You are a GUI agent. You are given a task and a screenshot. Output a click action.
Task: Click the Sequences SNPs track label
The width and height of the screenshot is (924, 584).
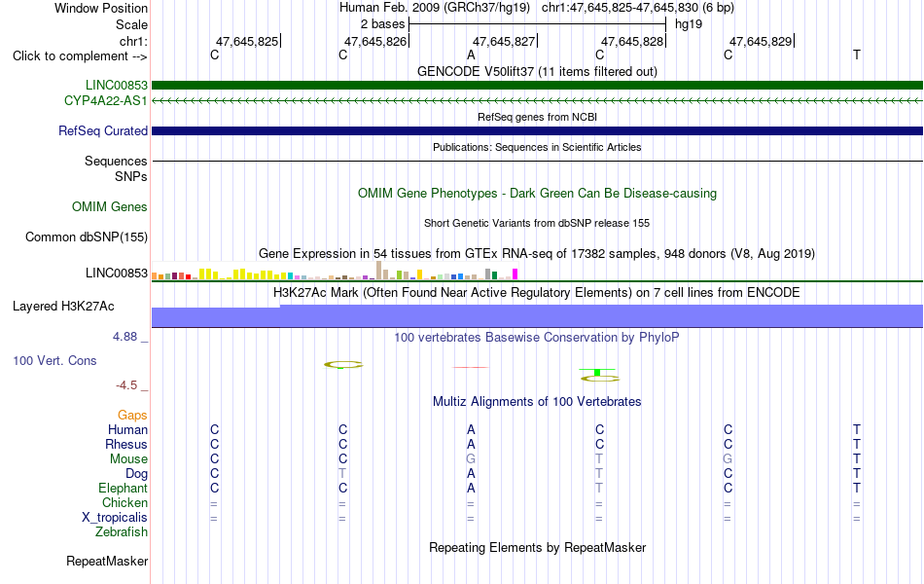(116, 168)
